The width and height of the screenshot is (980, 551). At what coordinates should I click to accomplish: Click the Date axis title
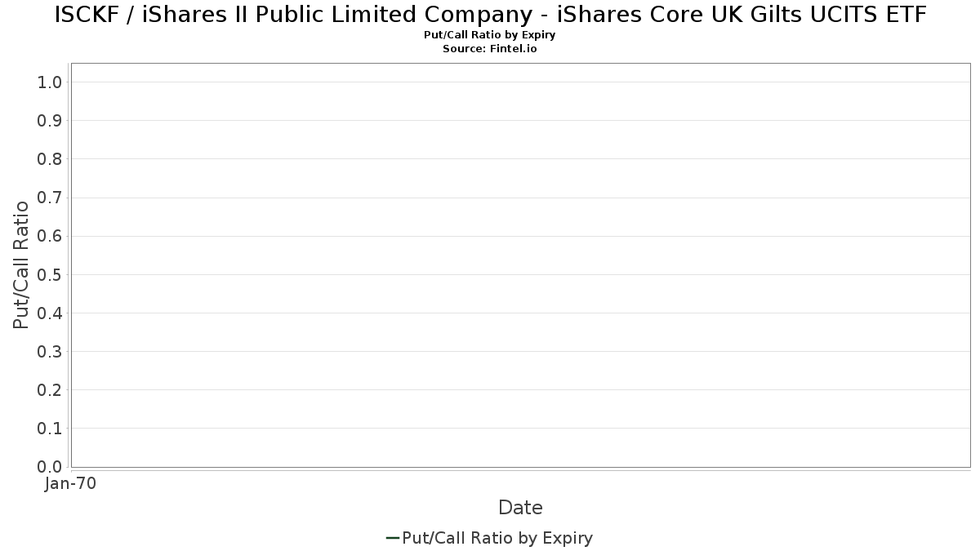[520, 508]
